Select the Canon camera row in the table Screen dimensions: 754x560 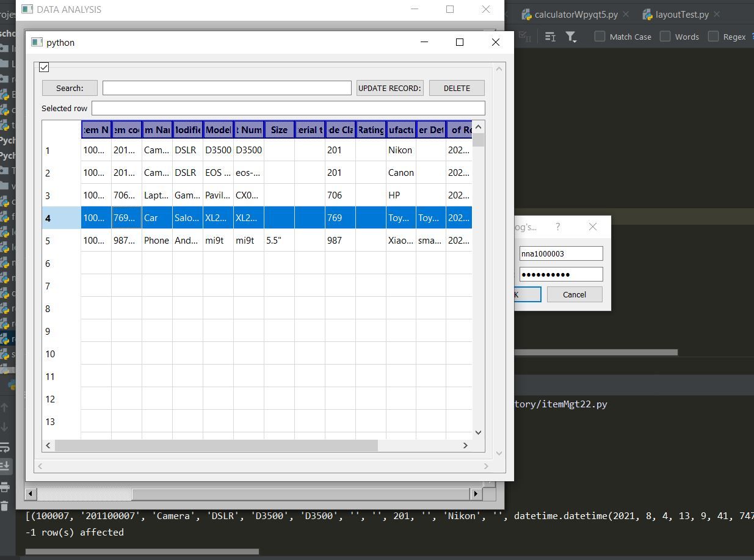[244, 172]
